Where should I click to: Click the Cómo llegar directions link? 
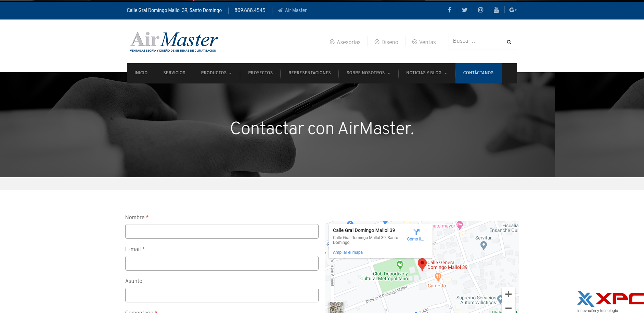415,239
